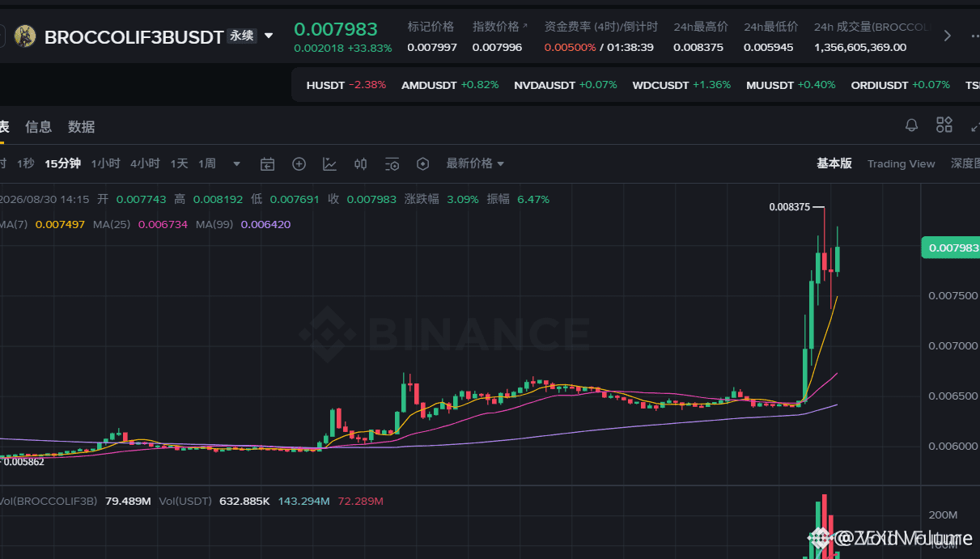Switch to the 数据 tab
The height and width of the screenshot is (559, 980).
tap(82, 127)
